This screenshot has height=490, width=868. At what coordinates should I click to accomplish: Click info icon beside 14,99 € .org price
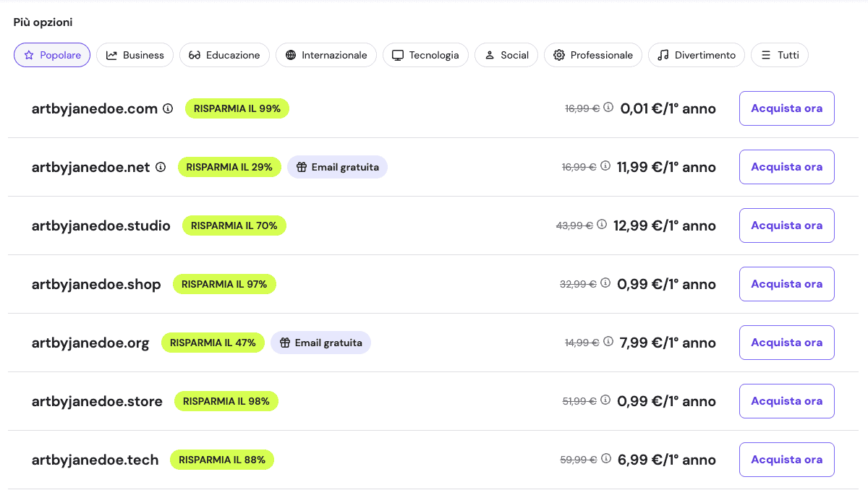608,341
